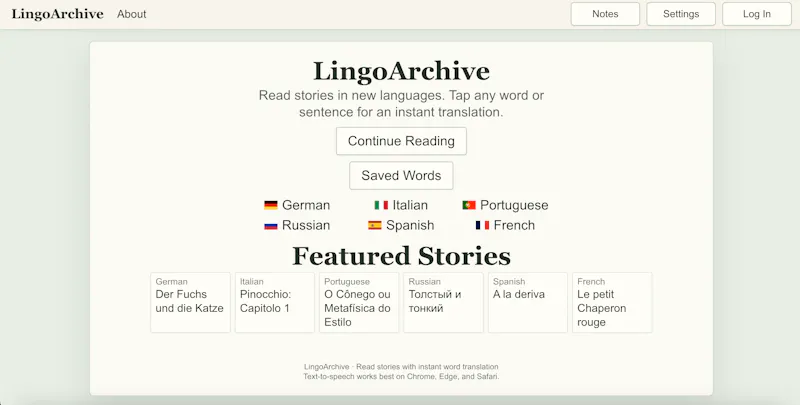Screen dimensions: 800x405
Task: Click the 'Read stories in new languages' tagline
Action: click(x=402, y=104)
